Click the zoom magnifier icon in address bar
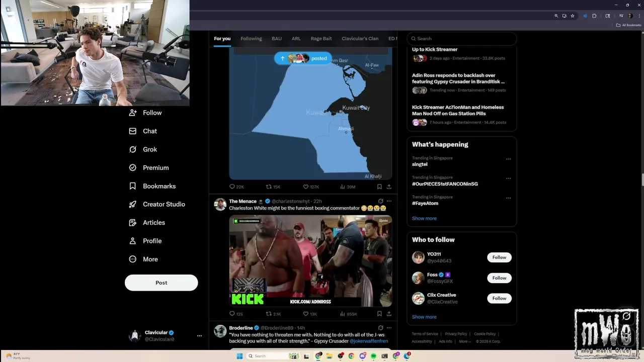 point(556,16)
